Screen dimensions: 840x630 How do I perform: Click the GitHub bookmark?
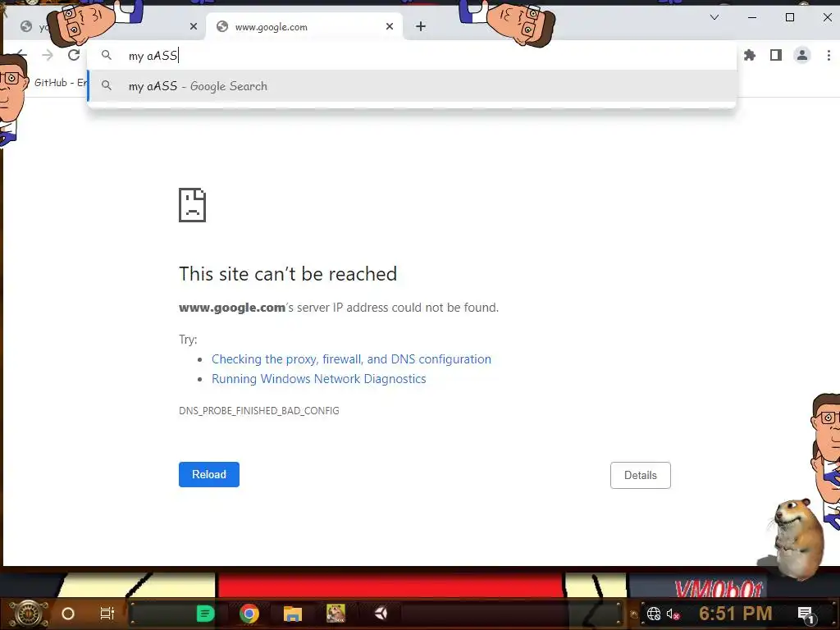click(58, 83)
